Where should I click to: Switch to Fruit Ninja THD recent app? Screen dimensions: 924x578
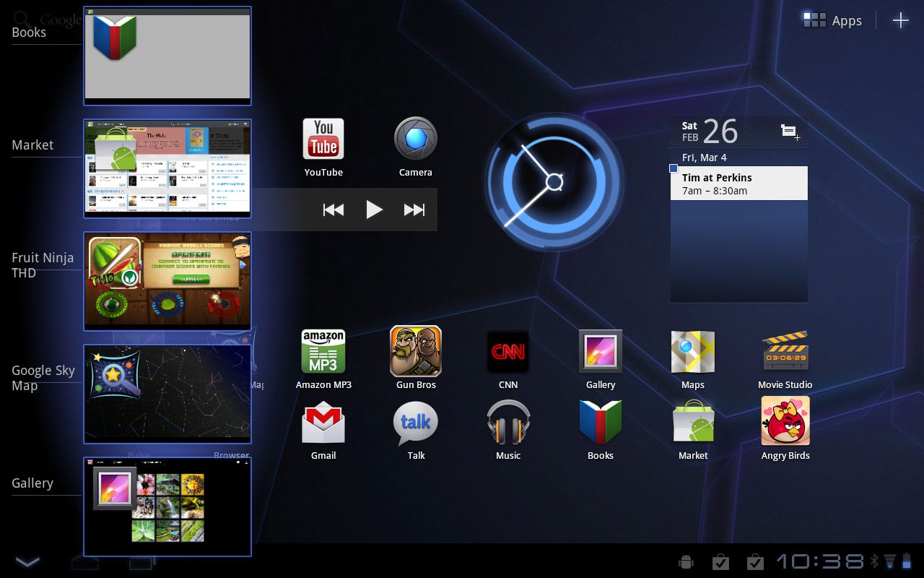pyautogui.click(x=167, y=282)
